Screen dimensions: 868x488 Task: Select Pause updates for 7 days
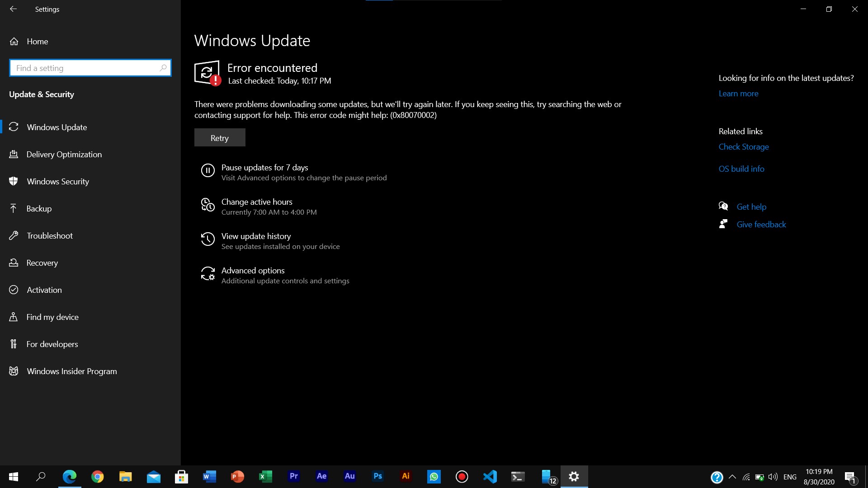coord(264,167)
